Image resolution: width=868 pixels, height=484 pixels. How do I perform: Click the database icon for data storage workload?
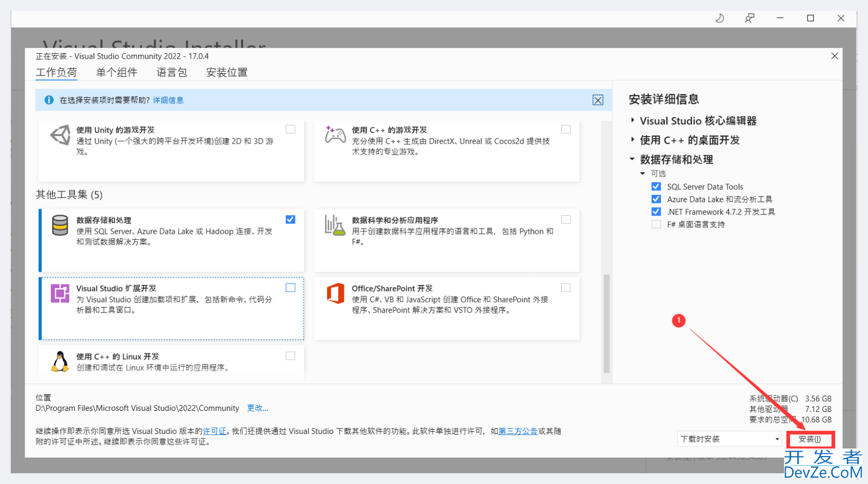60,225
